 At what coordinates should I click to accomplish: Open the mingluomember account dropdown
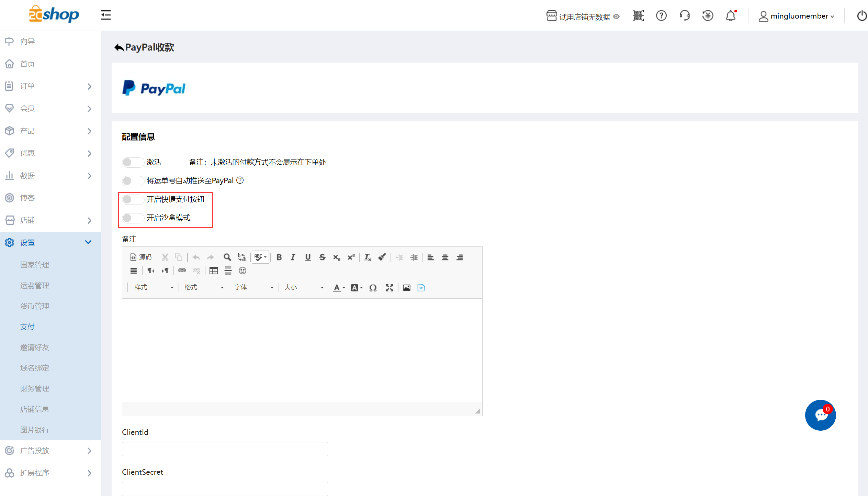pos(796,16)
